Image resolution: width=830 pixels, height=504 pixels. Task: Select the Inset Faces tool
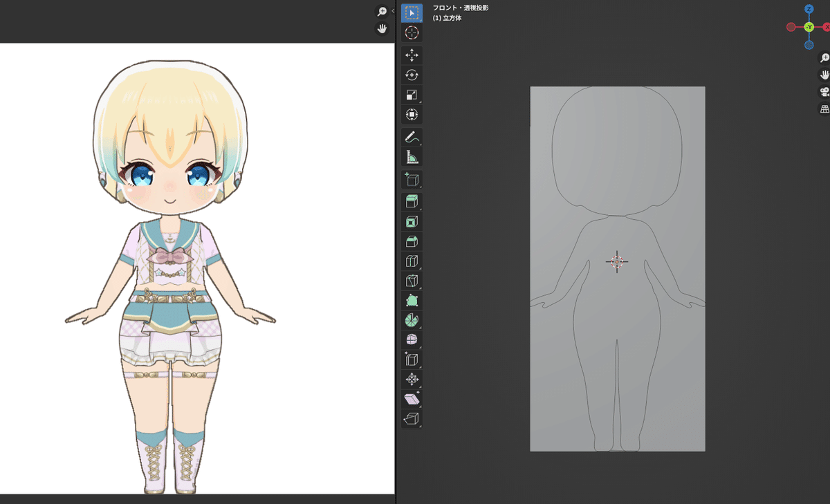coord(412,222)
